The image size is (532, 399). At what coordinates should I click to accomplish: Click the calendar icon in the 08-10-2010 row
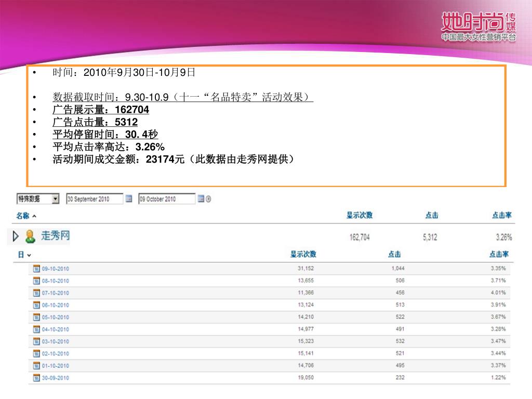[x=36, y=281]
